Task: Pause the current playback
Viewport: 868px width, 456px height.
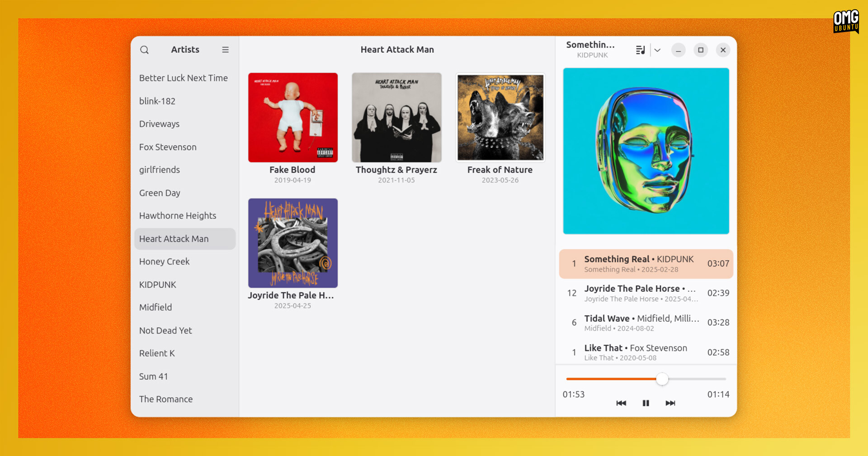Action: pos(646,403)
